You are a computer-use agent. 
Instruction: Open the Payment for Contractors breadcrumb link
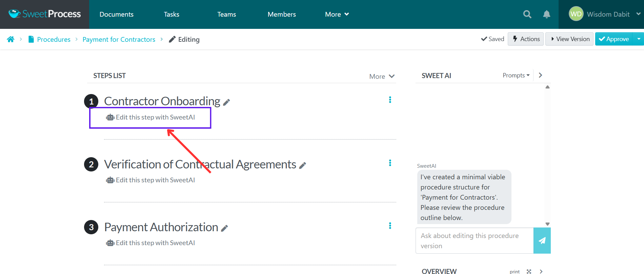point(119,39)
